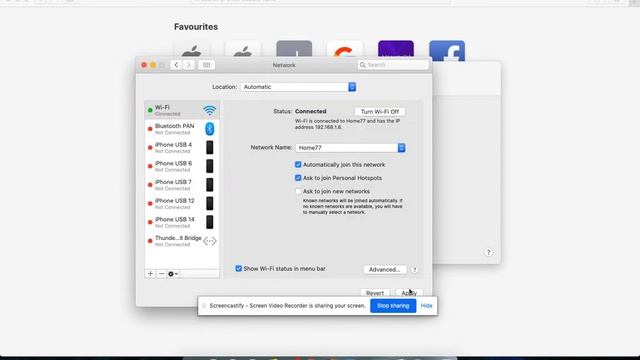Open Advanced network settings

click(384, 269)
